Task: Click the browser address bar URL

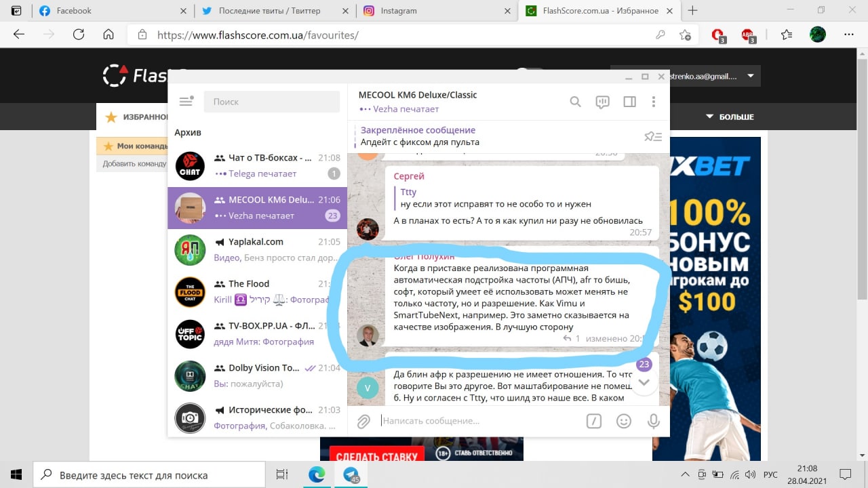Action: (258, 35)
